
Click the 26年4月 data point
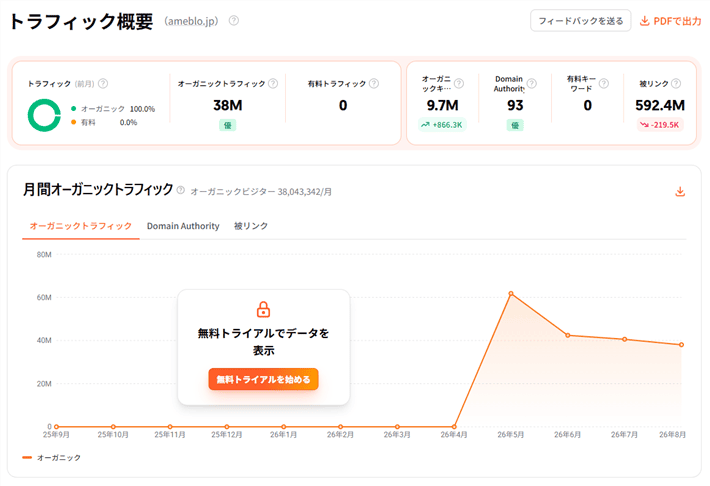click(x=454, y=427)
